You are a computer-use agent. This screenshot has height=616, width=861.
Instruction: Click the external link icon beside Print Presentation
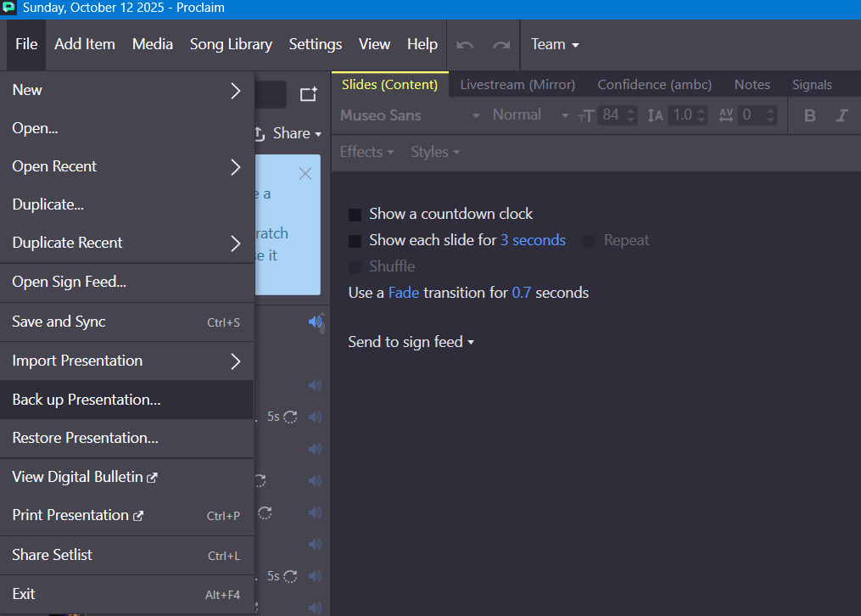137,516
